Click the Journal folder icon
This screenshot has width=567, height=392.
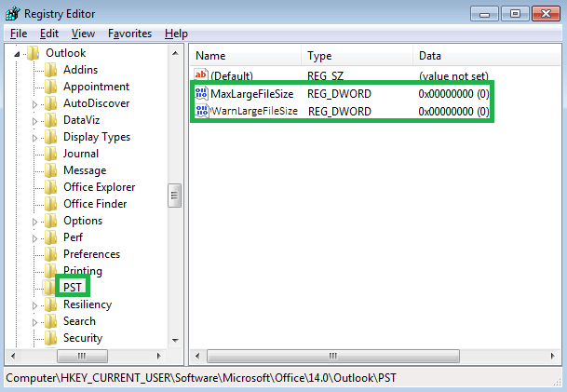(x=50, y=154)
